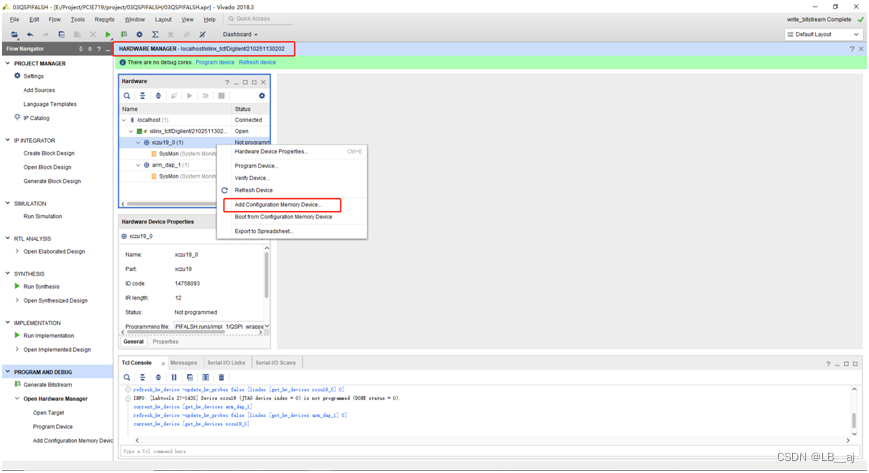Image resolution: width=869 pixels, height=473 pixels.
Task: Expand Open Synthesized Design arrow
Action: tap(17, 301)
